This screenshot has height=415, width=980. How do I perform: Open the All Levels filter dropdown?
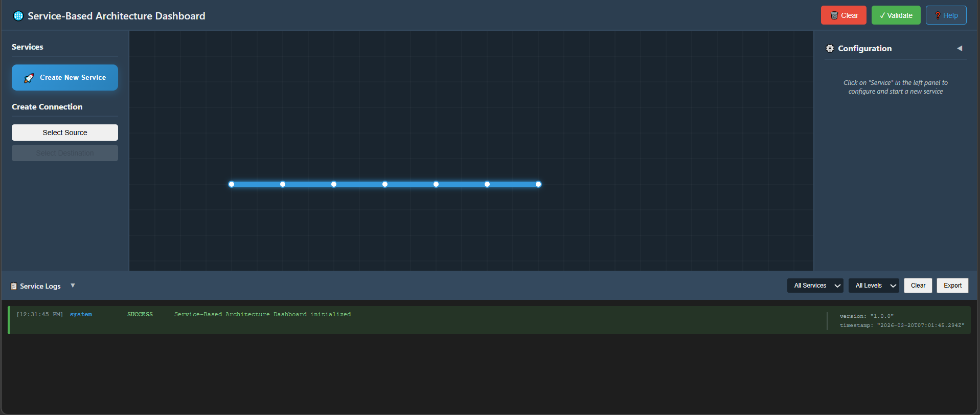(874, 286)
